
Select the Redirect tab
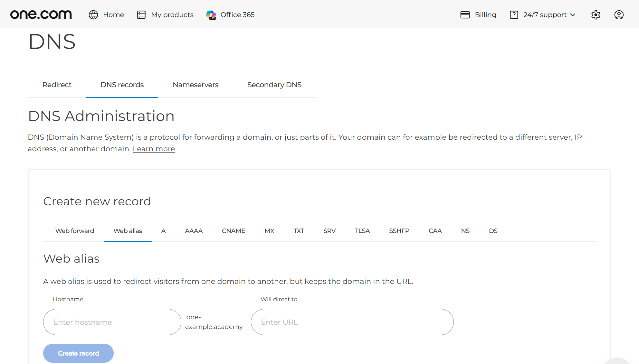pyautogui.click(x=57, y=85)
